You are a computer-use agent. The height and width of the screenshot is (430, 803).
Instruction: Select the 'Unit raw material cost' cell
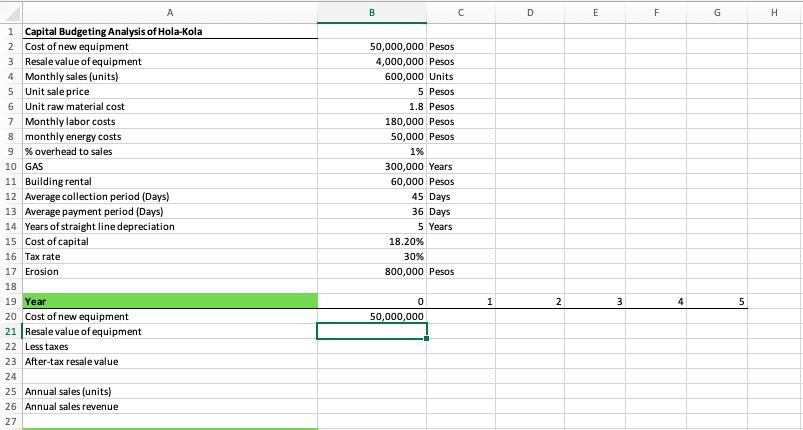170,106
